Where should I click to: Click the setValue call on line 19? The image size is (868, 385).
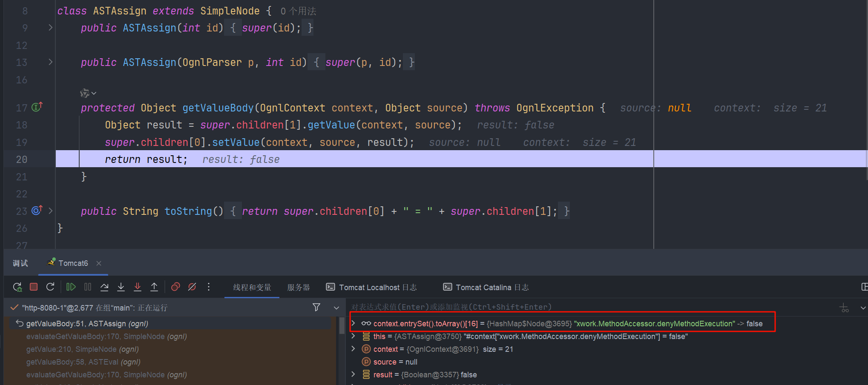236,143
